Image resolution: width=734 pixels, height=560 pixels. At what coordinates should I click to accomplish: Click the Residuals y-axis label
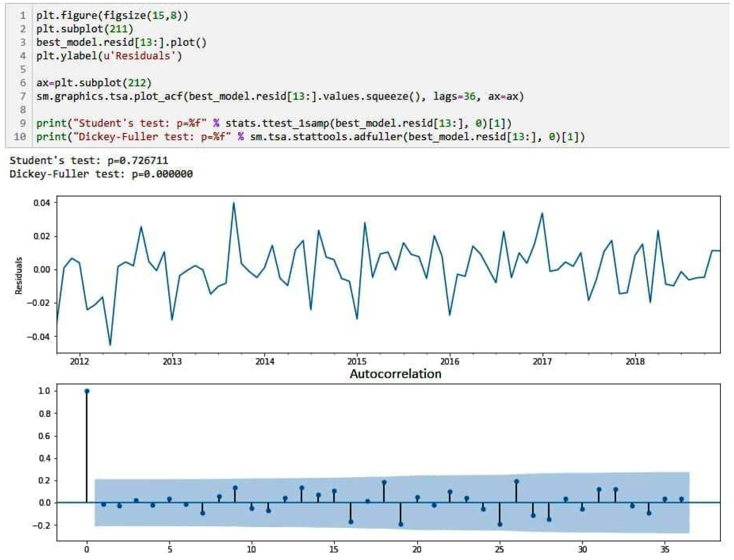(19, 275)
